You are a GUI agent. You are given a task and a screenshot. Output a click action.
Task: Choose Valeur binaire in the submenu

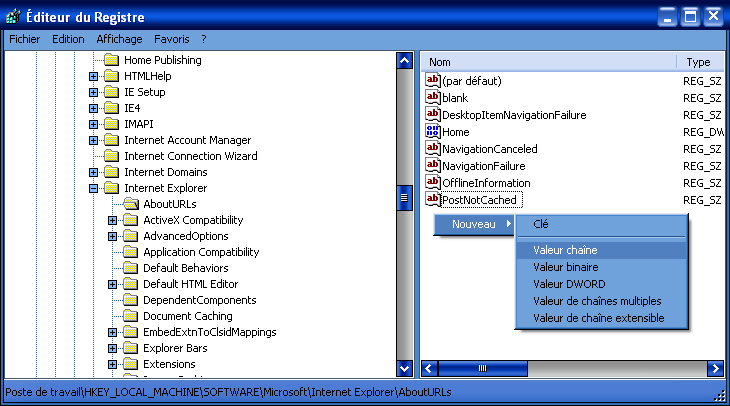pyautogui.click(x=601, y=267)
